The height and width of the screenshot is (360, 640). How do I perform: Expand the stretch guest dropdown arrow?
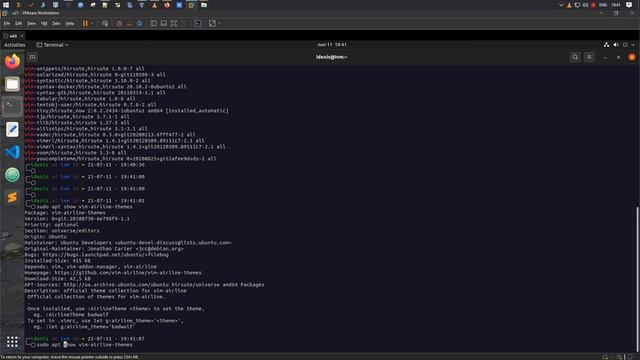[220, 24]
